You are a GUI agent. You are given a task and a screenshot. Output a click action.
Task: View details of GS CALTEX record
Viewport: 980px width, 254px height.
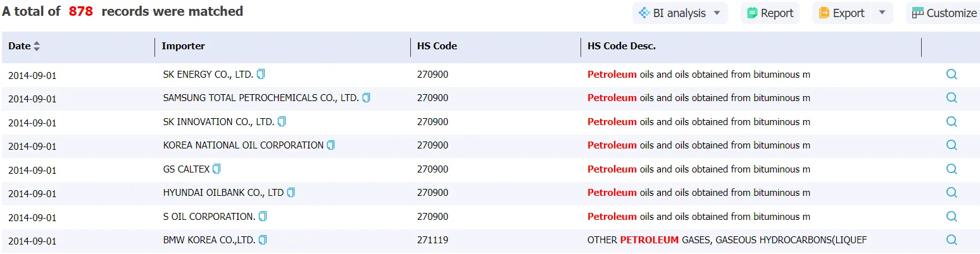pos(951,169)
